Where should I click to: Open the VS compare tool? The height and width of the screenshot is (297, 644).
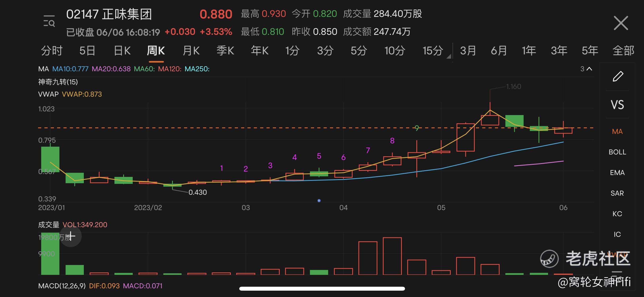[x=617, y=105]
